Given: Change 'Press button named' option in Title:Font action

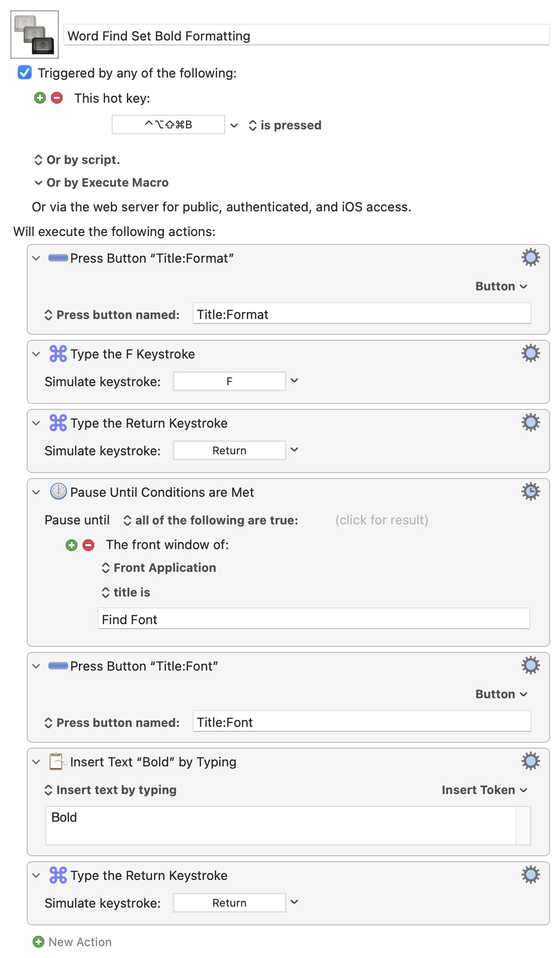Looking at the screenshot, I should [x=112, y=723].
